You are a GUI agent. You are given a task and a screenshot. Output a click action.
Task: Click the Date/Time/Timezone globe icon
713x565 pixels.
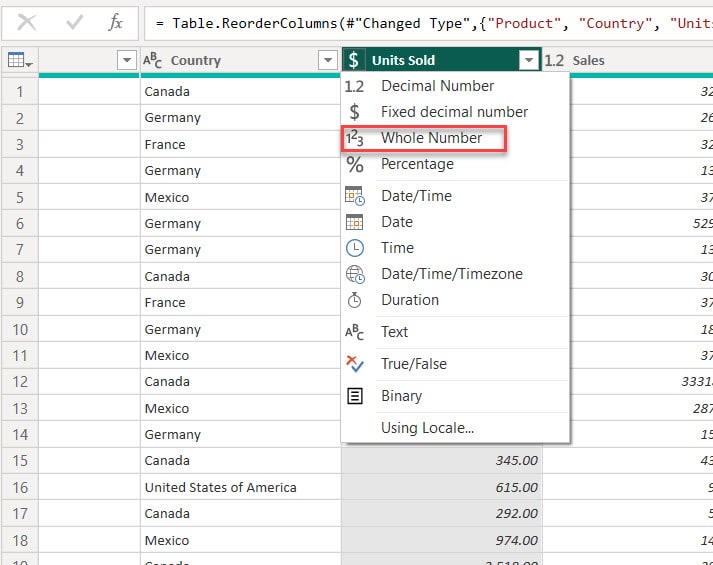(355, 274)
